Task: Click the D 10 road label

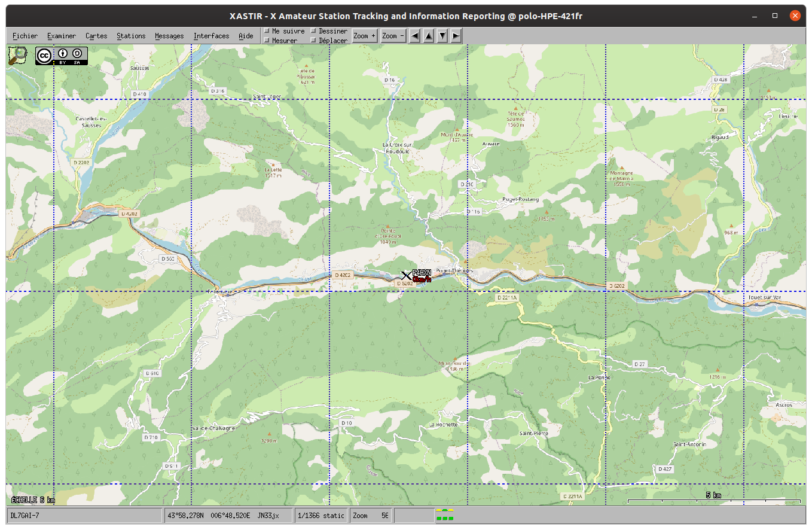Action: (x=346, y=423)
